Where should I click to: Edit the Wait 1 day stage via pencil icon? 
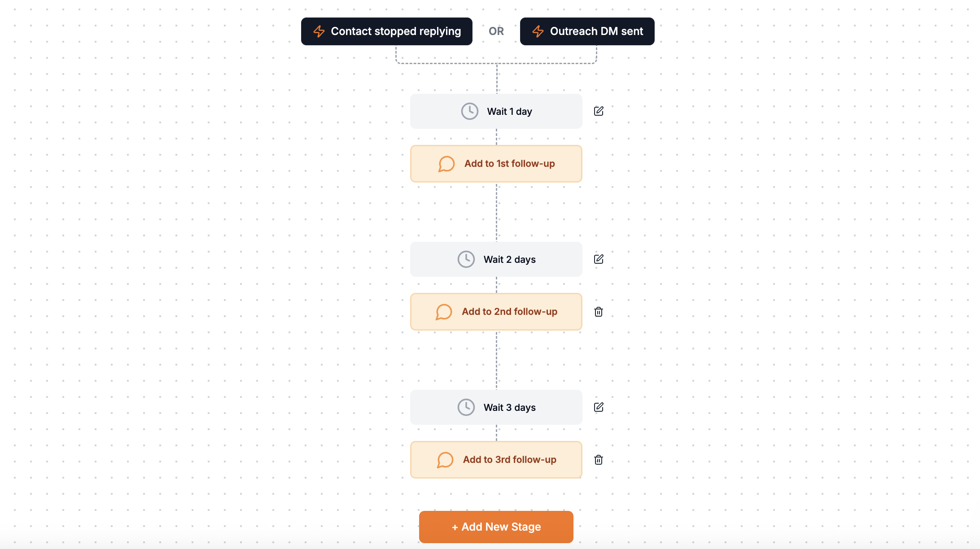pos(598,111)
